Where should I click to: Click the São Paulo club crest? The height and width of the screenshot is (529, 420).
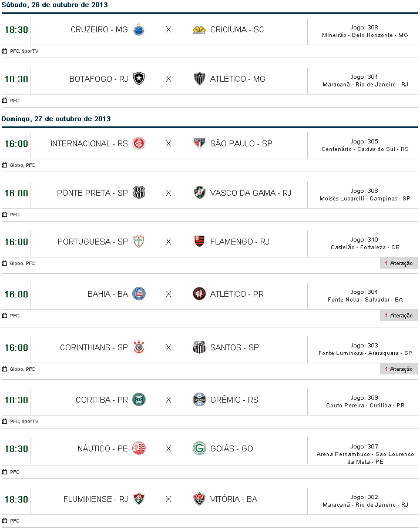(199, 143)
